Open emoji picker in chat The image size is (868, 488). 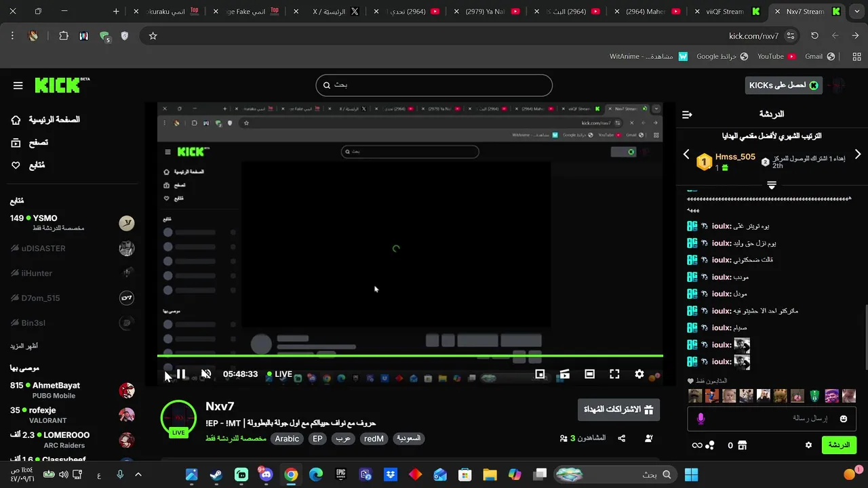844,419
